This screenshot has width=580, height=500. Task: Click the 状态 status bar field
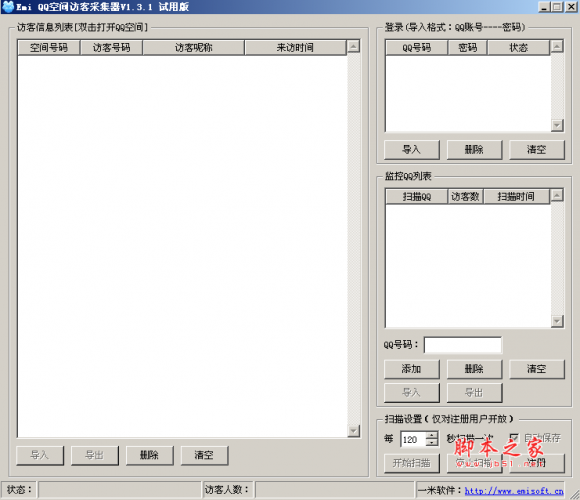[x=119, y=490]
